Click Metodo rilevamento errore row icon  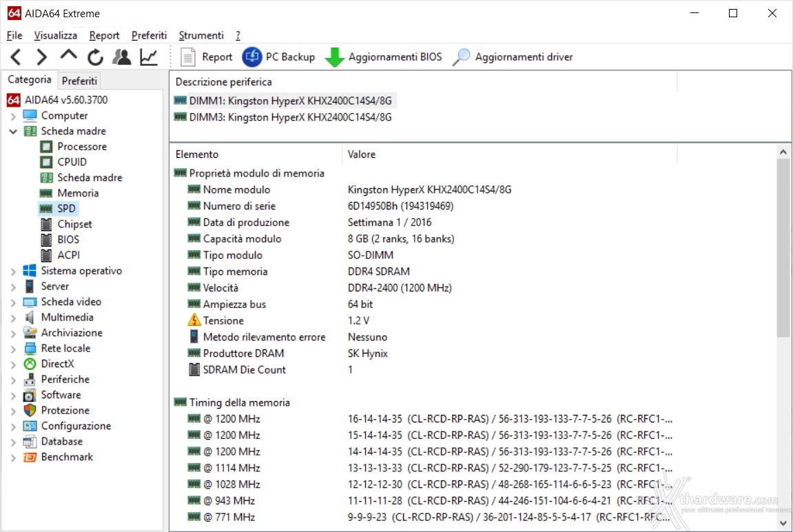coord(194,337)
